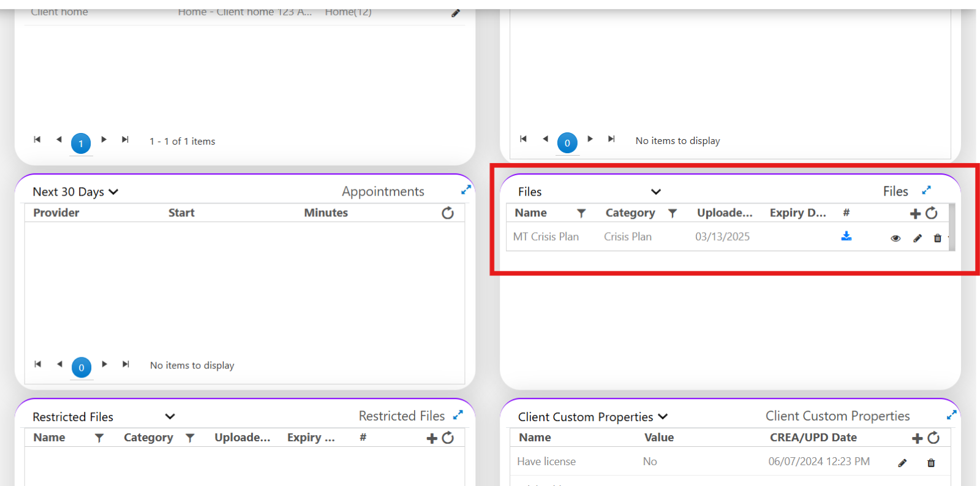Open the Client Custom Properties dropdown
Viewport: 980px width, 486px height.
[592, 417]
